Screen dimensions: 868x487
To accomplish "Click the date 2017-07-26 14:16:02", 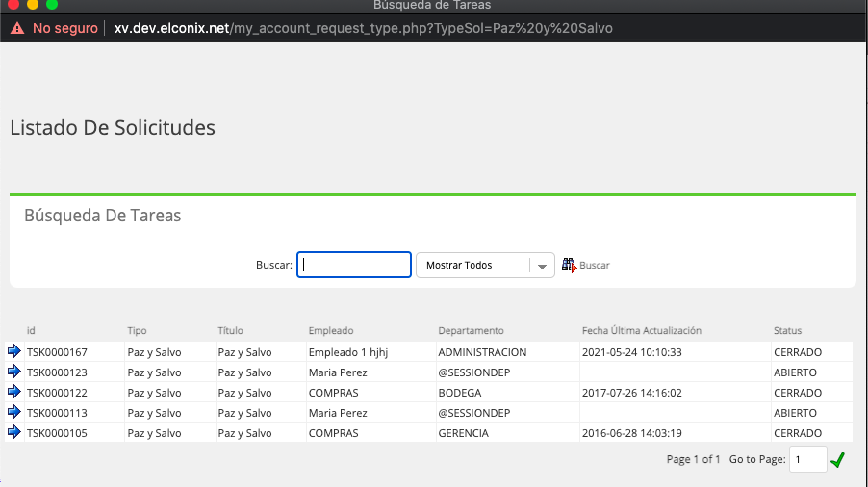I will (631, 393).
